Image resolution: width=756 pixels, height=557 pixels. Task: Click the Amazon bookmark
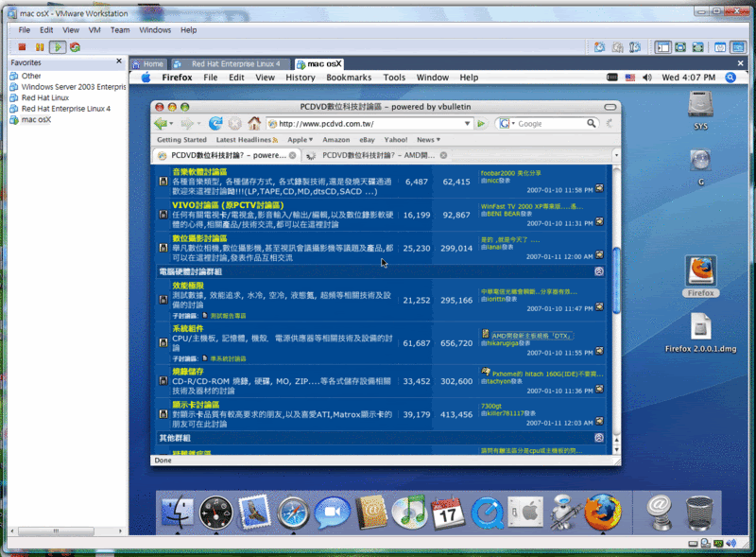click(336, 140)
